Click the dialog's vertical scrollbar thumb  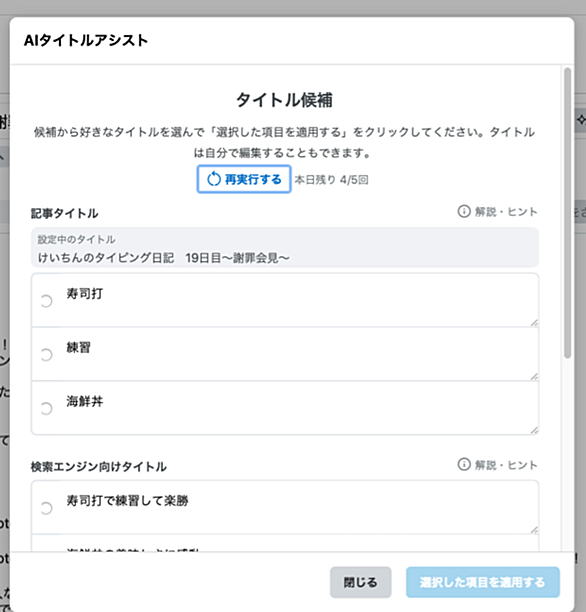click(567, 213)
